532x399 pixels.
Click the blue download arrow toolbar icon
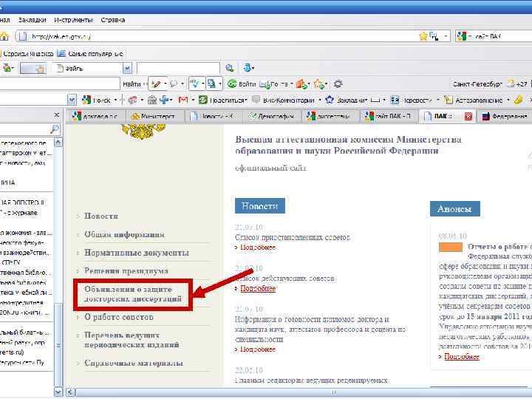click(248, 68)
